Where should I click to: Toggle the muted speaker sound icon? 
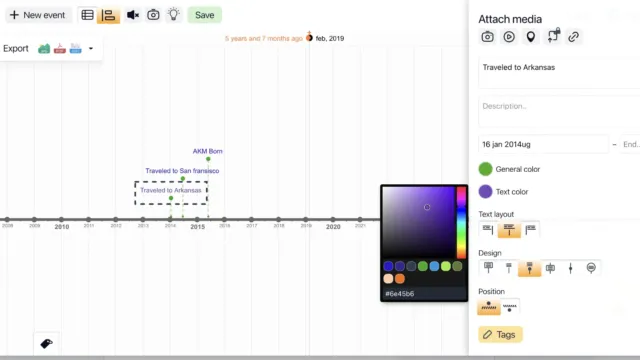[133, 15]
